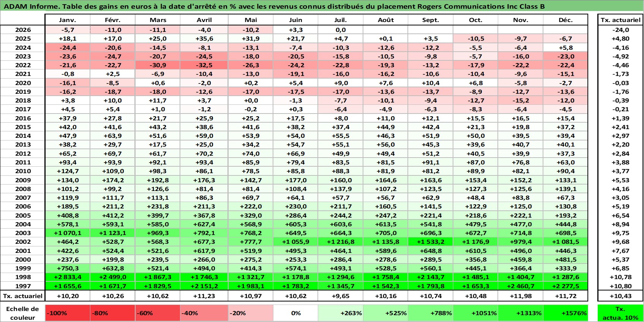Image resolution: width=644 pixels, height=322 pixels.
Task: Select the '+408,8' cell for January 2005
Action: (68, 215)
